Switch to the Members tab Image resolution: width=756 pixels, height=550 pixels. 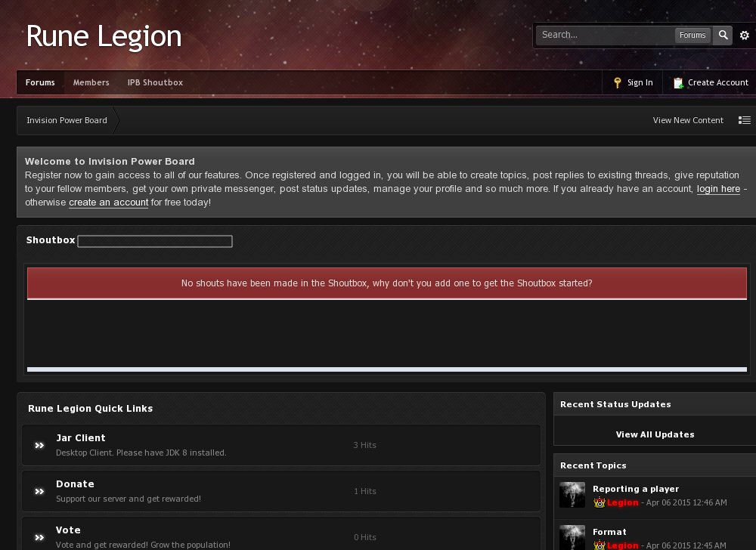coord(91,83)
